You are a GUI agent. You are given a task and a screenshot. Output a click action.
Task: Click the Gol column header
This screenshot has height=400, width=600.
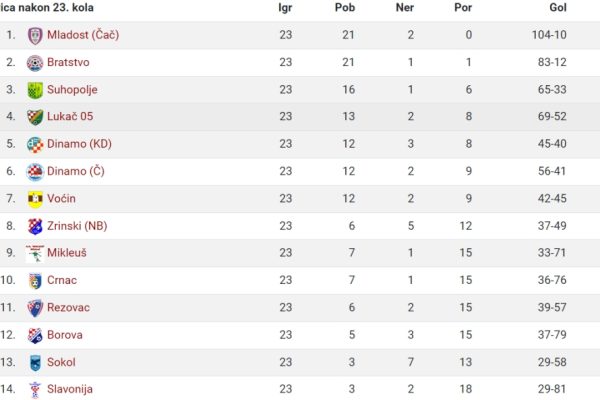[x=558, y=8]
